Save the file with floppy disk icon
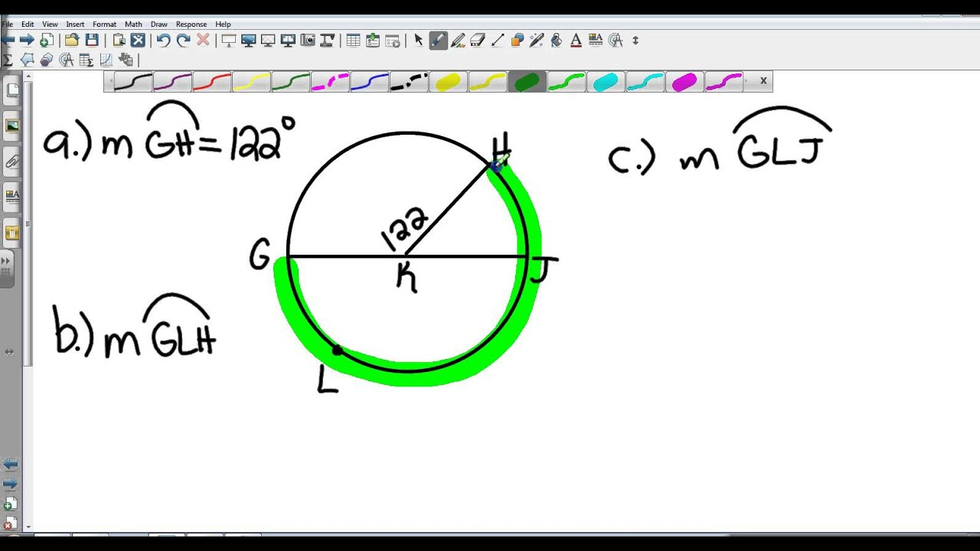 [x=92, y=41]
